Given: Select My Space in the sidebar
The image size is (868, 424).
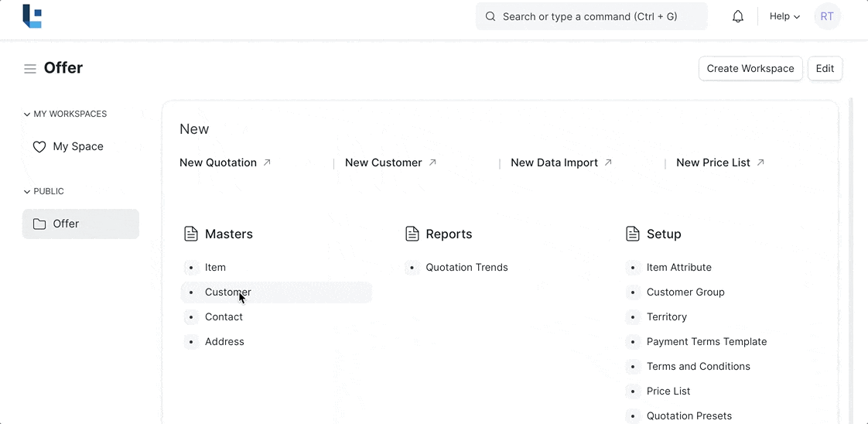Looking at the screenshot, I should pyautogui.click(x=77, y=146).
